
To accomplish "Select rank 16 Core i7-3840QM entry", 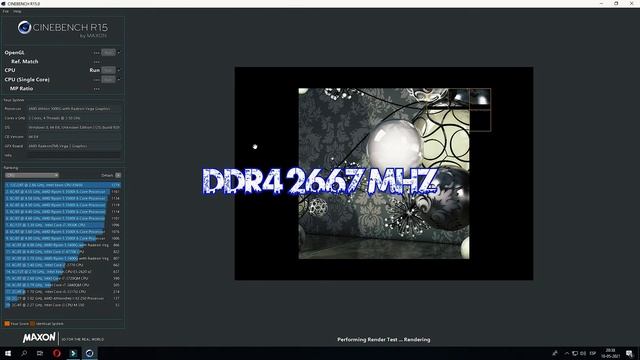I will [x=63, y=285].
